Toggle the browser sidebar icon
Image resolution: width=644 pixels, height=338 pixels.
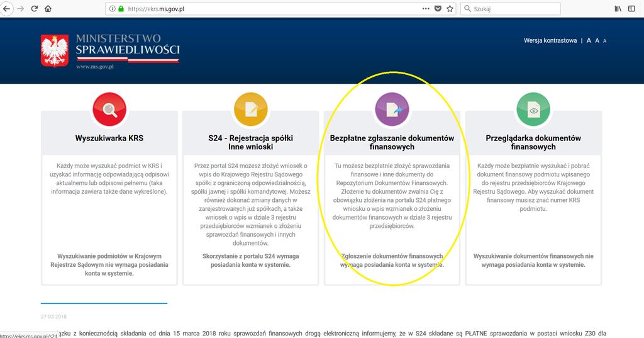(x=631, y=9)
